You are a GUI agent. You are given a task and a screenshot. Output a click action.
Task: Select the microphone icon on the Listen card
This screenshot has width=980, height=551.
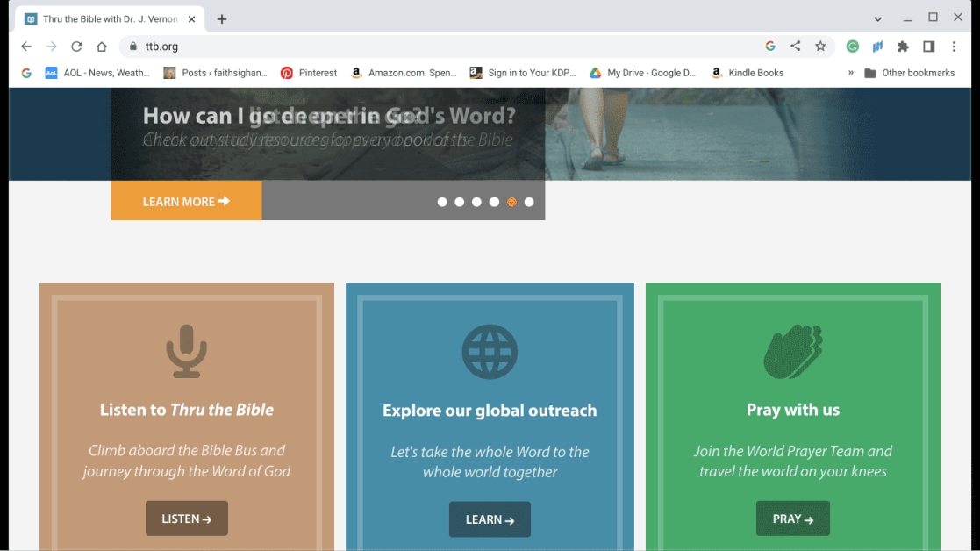tap(186, 350)
